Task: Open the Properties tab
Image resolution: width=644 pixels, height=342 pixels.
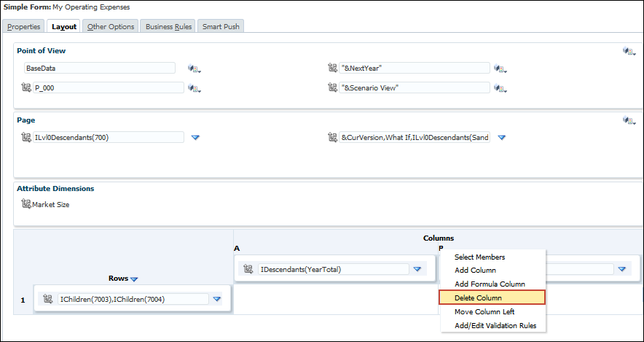Action: [x=24, y=26]
